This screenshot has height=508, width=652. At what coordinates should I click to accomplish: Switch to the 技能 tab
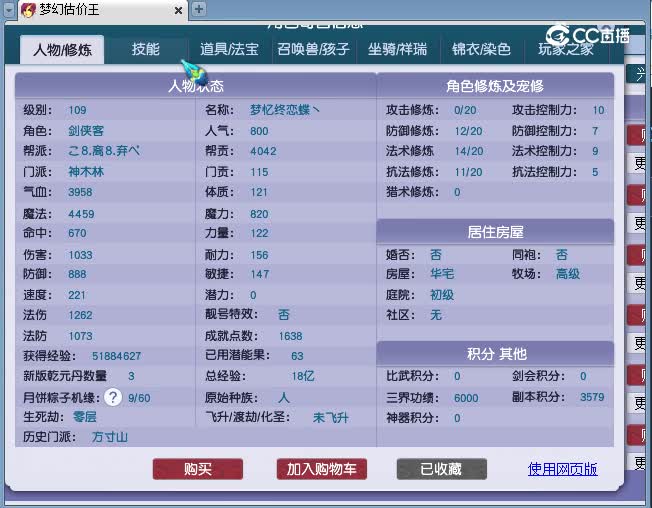tap(146, 49)
